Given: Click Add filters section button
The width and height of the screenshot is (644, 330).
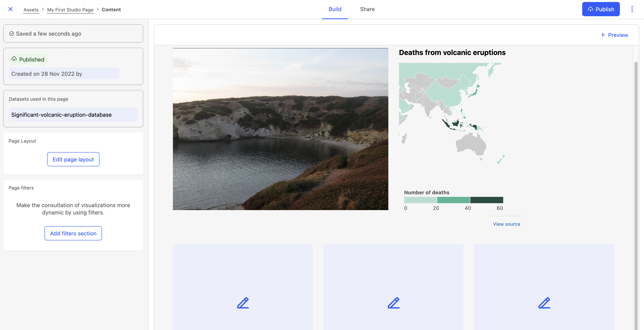Looking at the screenshot, I should 73,233.
